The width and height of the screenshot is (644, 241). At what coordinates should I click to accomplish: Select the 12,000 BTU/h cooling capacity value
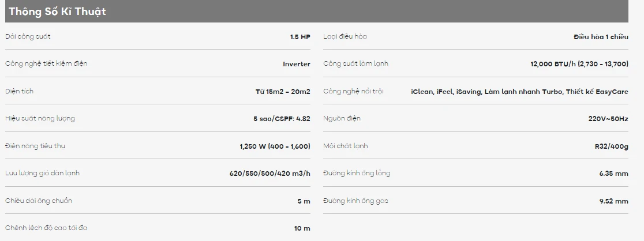pos(579,64)
